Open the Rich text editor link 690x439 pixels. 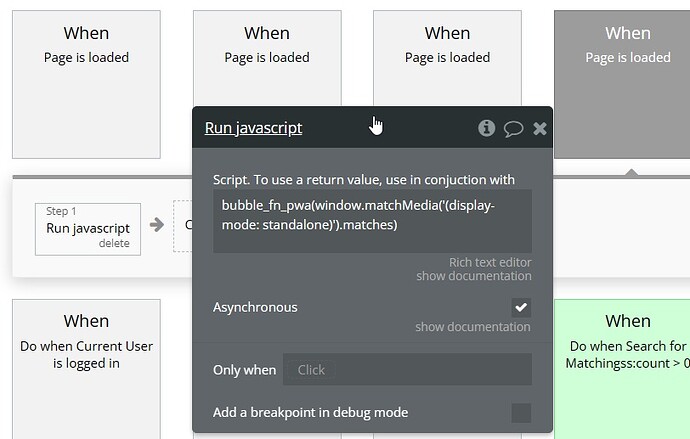pos(490,262)
